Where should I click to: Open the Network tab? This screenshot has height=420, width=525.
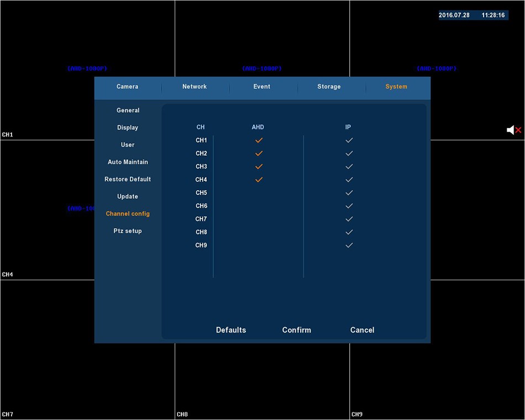(195, 87)
